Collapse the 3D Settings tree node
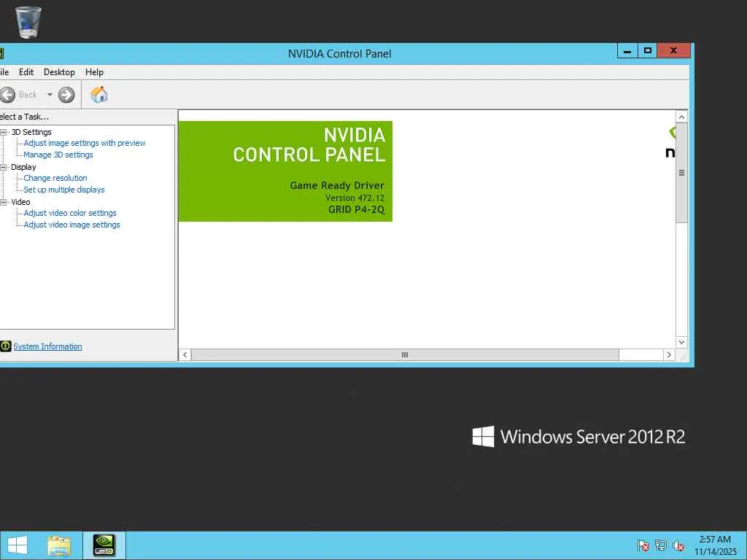 4,132
